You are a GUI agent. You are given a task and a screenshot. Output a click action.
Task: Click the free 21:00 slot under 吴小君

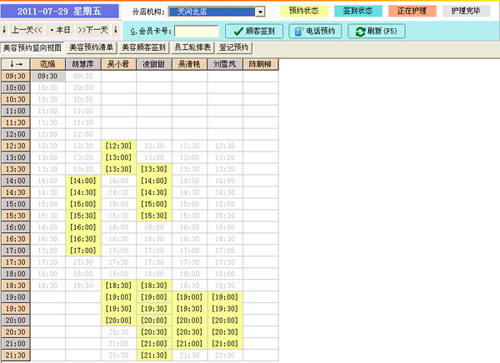coord(118,344)
